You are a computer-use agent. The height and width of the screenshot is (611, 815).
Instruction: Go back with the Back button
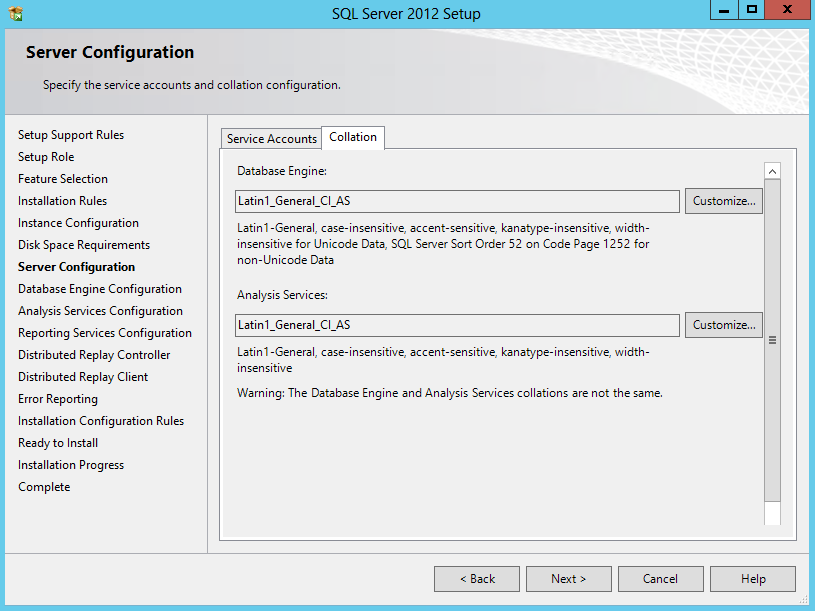477,579
